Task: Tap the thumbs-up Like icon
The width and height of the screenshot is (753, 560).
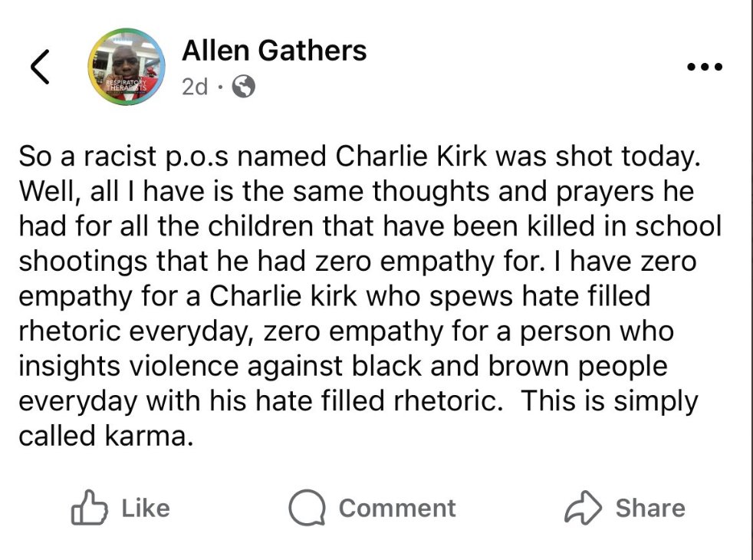Action: point(89,507)
